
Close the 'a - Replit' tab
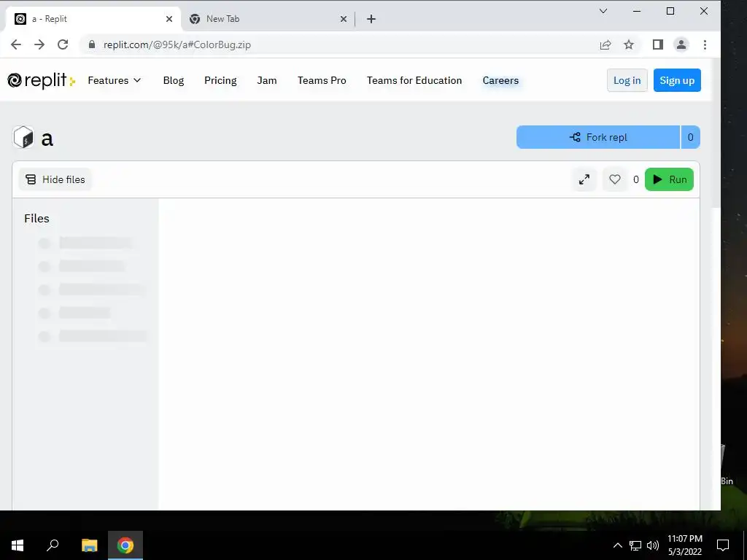[169, 19]
